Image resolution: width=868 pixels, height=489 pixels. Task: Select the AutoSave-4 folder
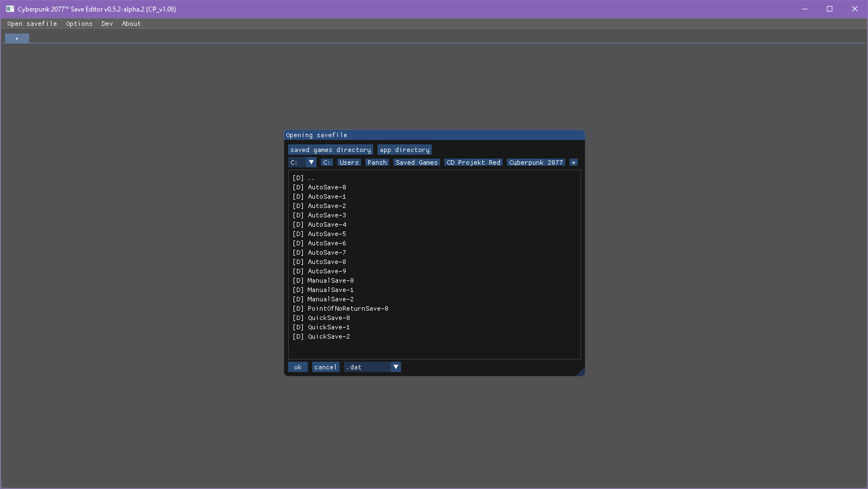(434, 224)
